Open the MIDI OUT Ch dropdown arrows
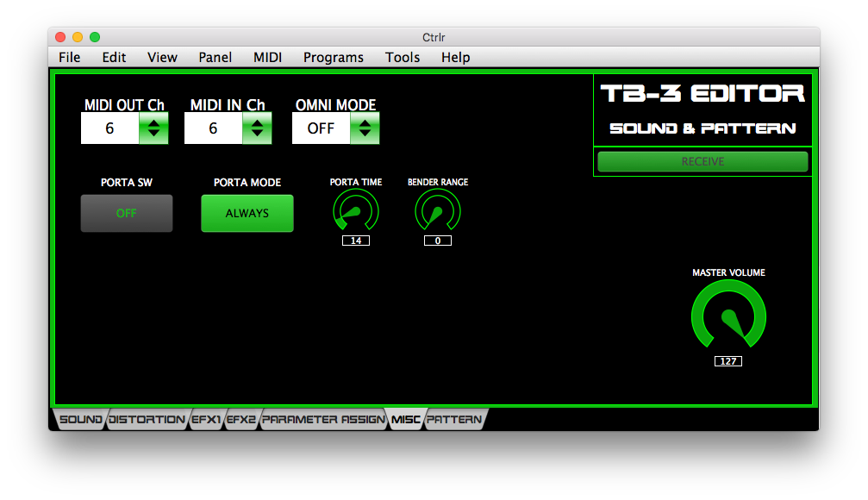The image size is (868, 500). tap(153, 129)
